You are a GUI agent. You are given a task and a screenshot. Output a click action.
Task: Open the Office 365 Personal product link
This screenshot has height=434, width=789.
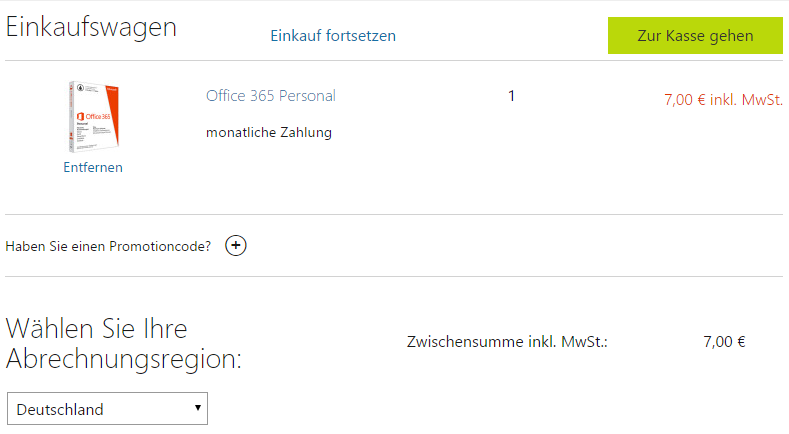point(270,96)
